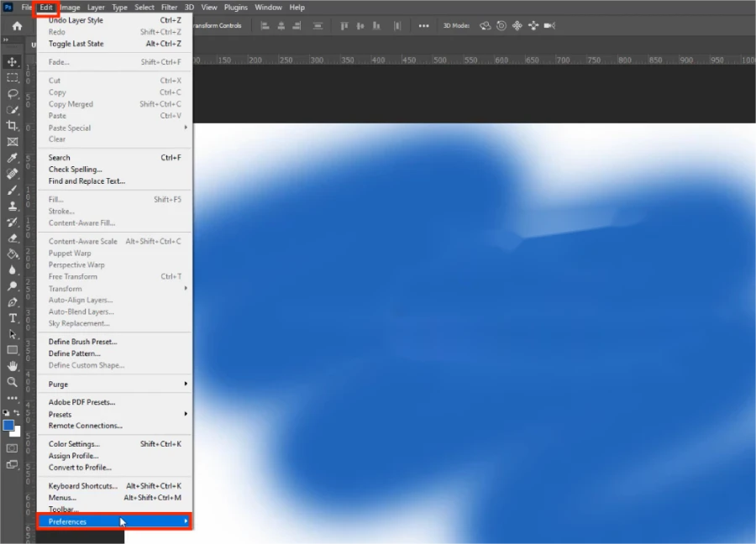Screen dimensions: 756x544
Task: Select the Frame tool
Action: (x=12, y=142)
